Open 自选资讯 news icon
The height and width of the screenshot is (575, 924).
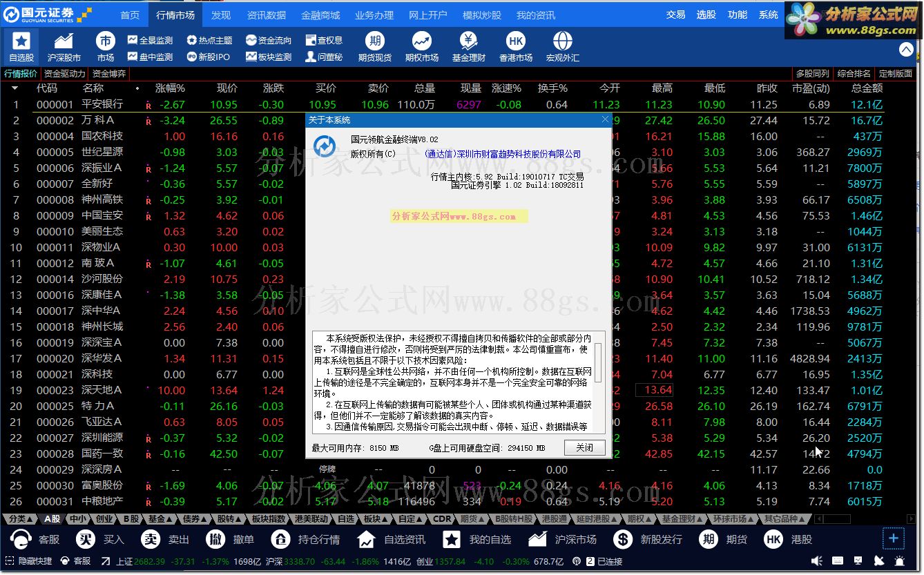[367, 539]
